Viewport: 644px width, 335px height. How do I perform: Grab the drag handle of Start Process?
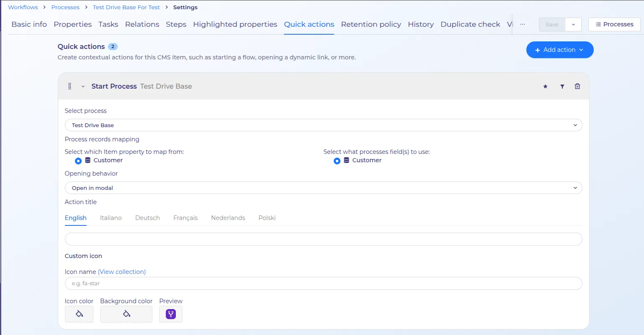tap(70, 86)
